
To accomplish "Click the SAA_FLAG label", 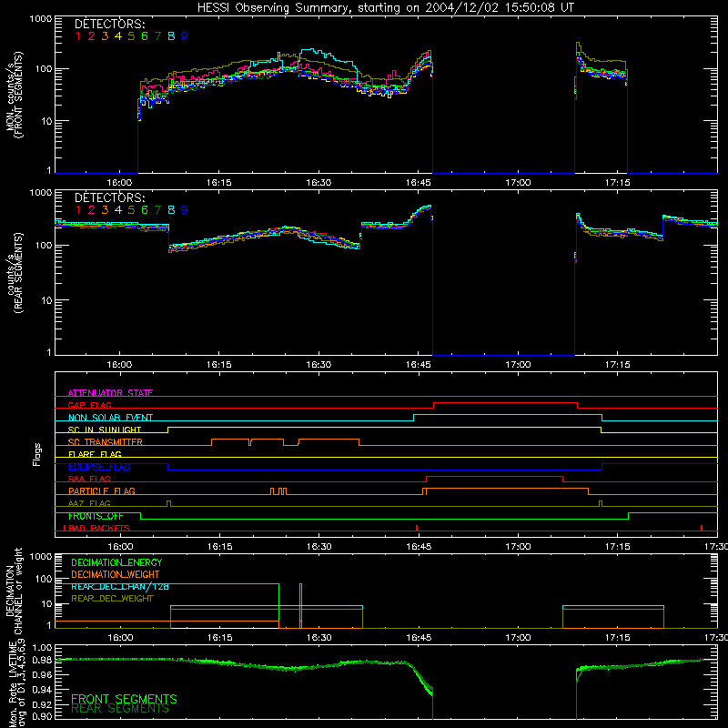I will [x=89, y=479].
